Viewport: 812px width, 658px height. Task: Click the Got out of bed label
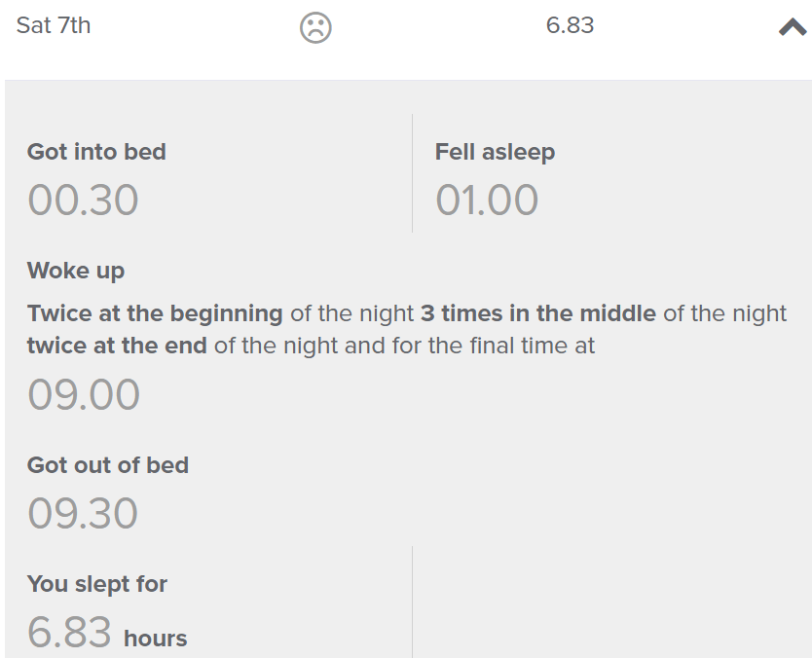coord(108,465)
